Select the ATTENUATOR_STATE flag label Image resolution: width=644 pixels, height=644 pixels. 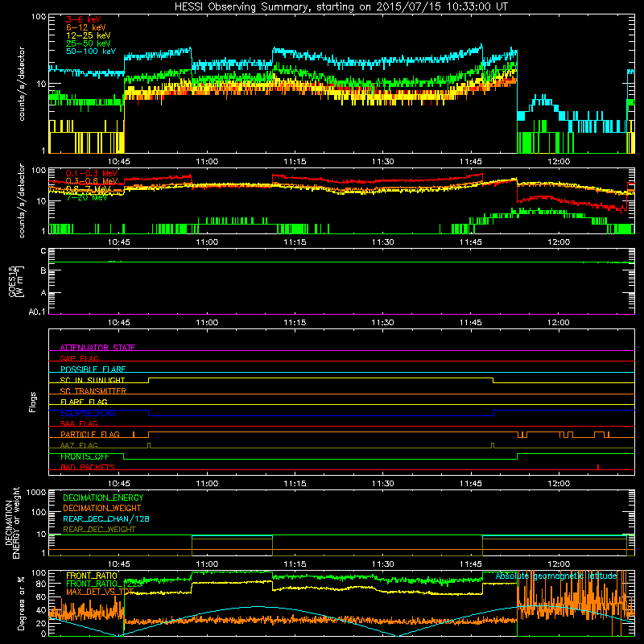pos(97,348)
